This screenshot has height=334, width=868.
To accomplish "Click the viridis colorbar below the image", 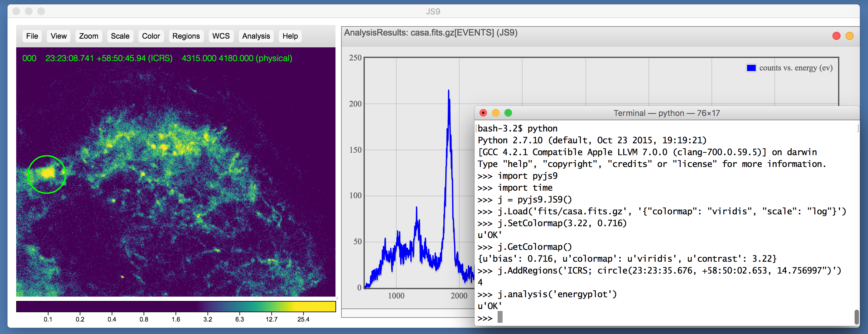I will [176, 306].
